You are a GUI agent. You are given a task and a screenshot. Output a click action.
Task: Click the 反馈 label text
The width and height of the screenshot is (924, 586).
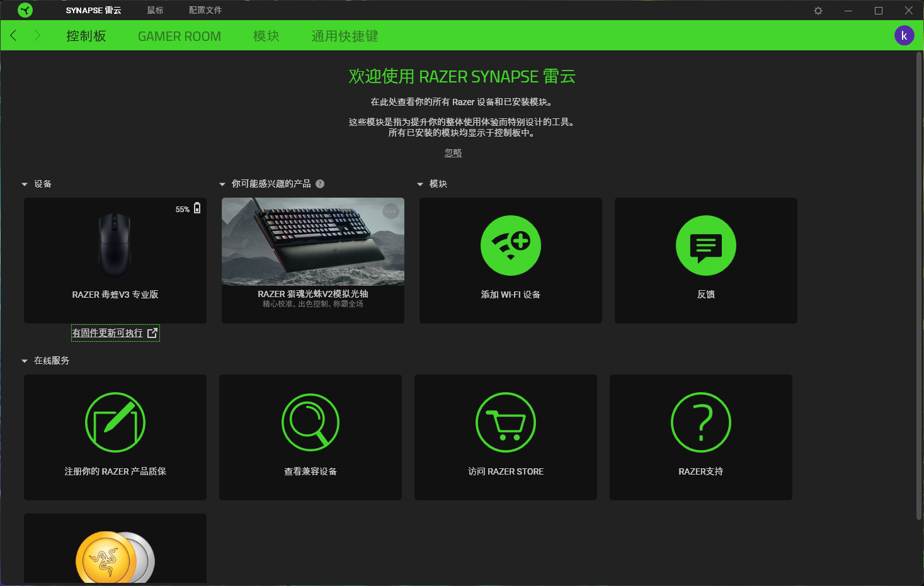[x=706, y=295]
